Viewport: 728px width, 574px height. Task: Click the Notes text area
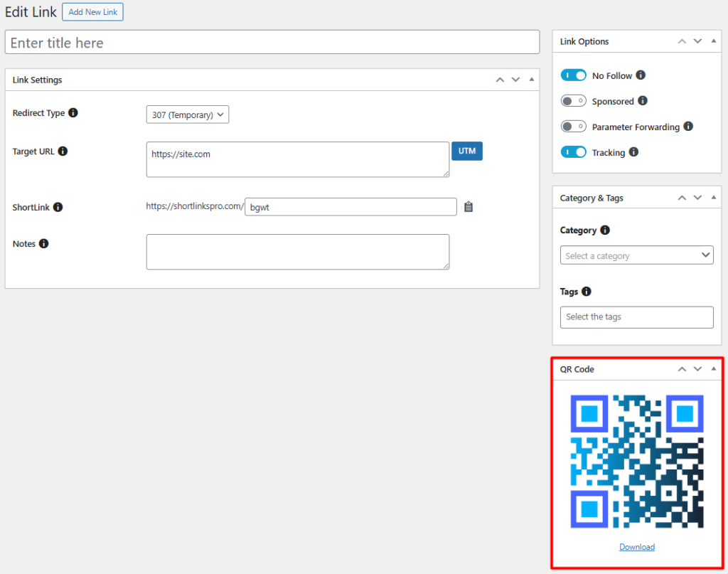coord(298,253)
